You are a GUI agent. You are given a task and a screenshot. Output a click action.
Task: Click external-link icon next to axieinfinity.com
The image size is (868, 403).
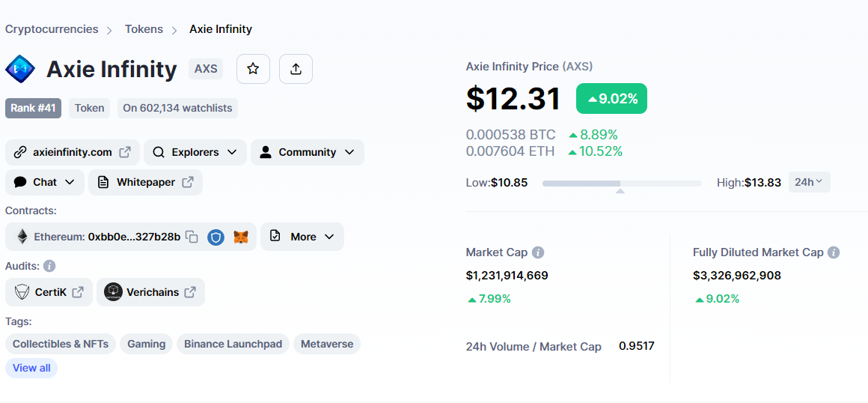[126, 152]
